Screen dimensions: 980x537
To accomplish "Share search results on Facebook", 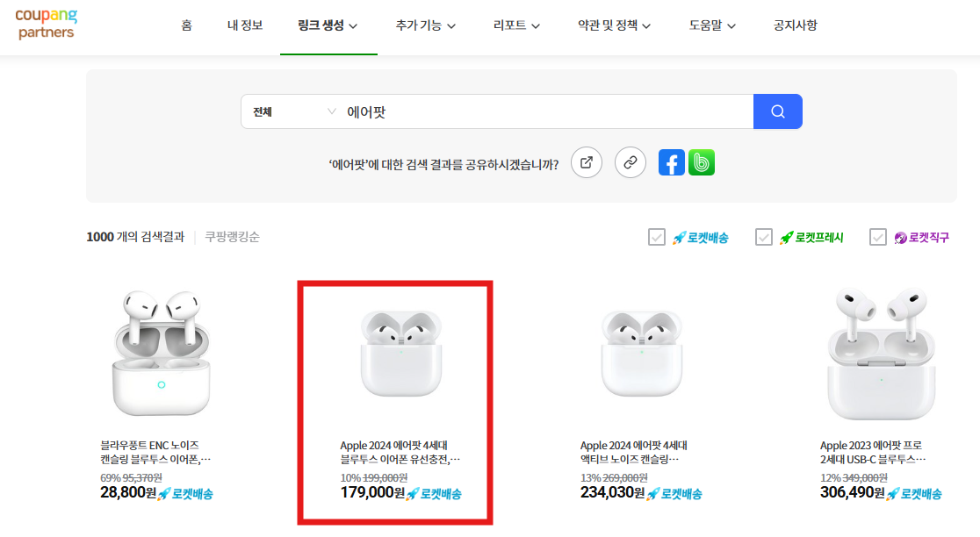I will pyautogui.click(x=671, y=163).
